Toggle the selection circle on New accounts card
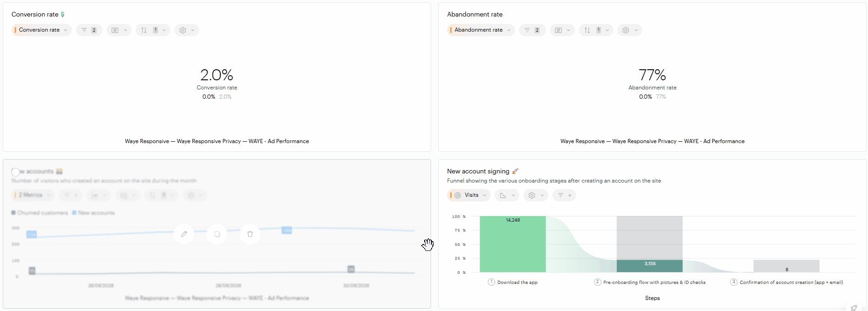868x311 pixels. [x=16, y=172]
